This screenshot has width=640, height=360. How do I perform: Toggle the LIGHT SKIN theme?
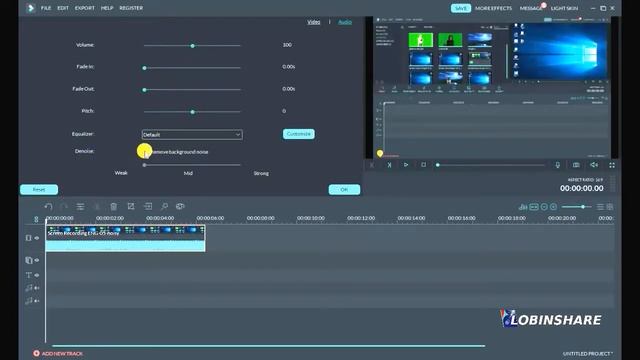click(564, 8)
